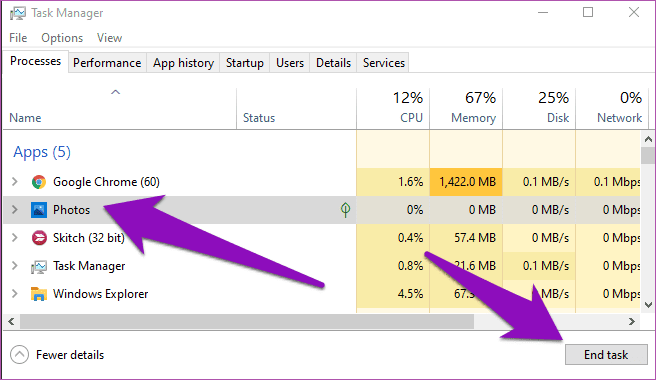The height and width of the screenshot is (380, 656).
Task: Click the Fewer details circle arrow icon
Action: click(x=20, y=355)
